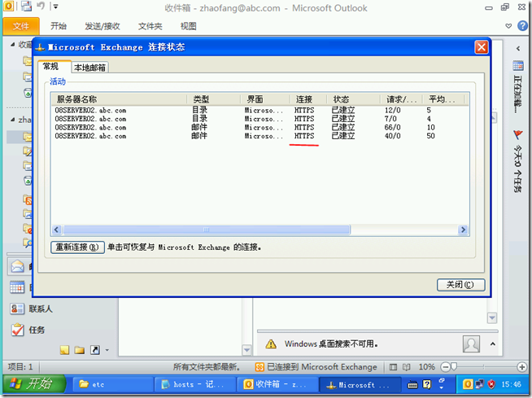Open the 文件 ribbon tab
The width and height of the screenshot is (532, 398).
click(x=21, y=26)
